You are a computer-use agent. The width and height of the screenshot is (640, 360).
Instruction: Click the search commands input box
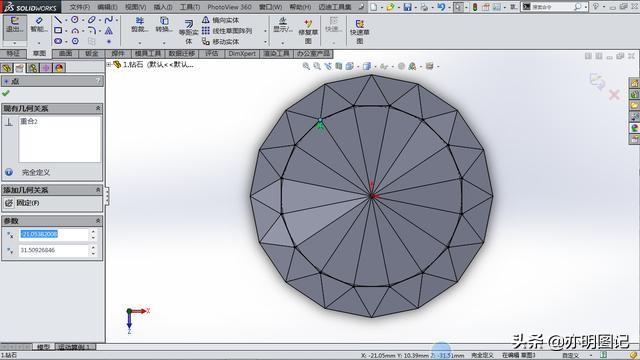[x=551, y=7]
